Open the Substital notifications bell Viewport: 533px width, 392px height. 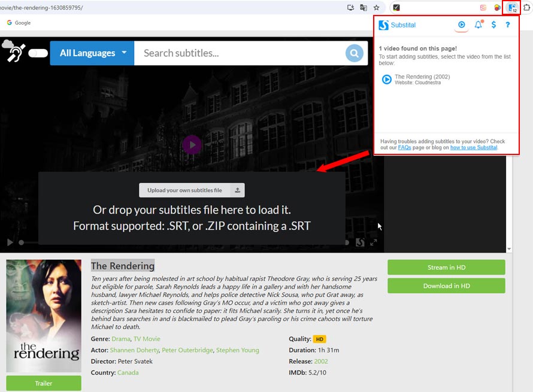coord(478,25)
